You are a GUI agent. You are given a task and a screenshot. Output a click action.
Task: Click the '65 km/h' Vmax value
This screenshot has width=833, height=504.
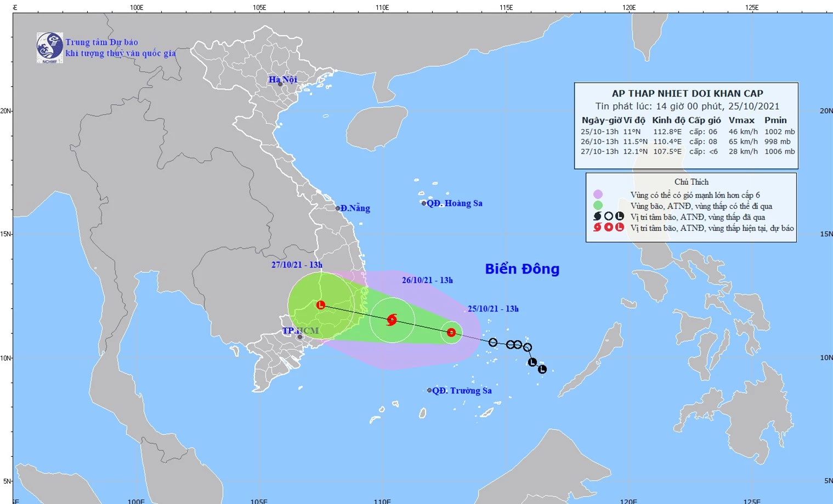tap(743, 141)
